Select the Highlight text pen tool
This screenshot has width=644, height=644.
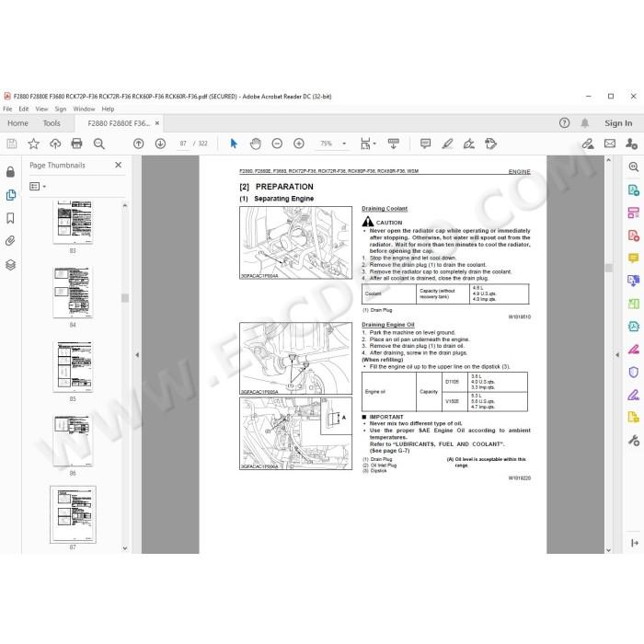tap(447, 144)
